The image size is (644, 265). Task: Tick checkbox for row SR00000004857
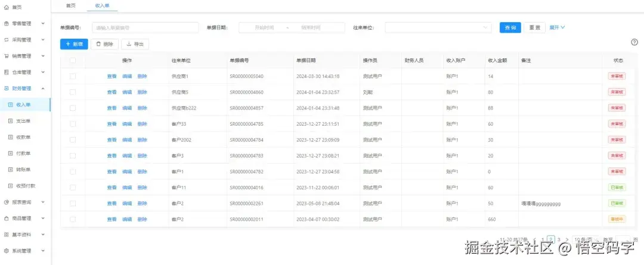[x=73, y=108]
